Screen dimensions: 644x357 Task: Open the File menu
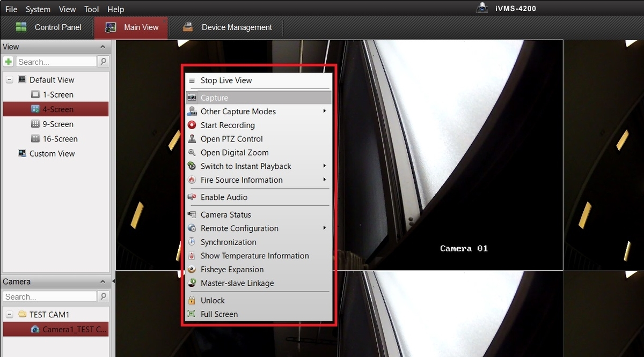pos(11,9)
